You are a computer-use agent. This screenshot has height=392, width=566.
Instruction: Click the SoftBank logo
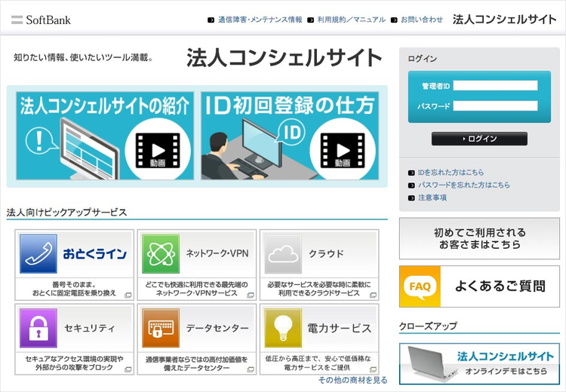pos(42,20)
